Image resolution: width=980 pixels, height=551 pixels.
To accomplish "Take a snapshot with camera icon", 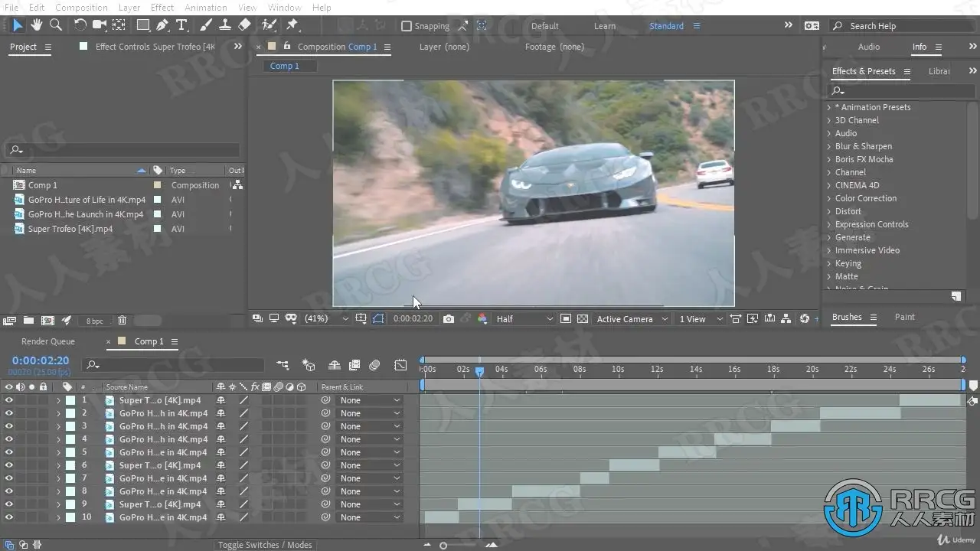I will [449, 318].
